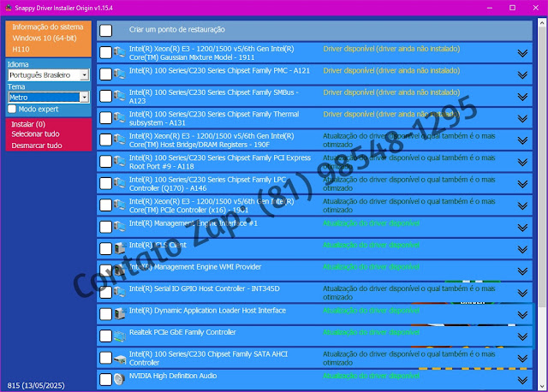Image resolution: width=548 pixels, height=392 pixels.
Task: Click device icon for PCIe Controller (x16)
Action: pos(120,205)
